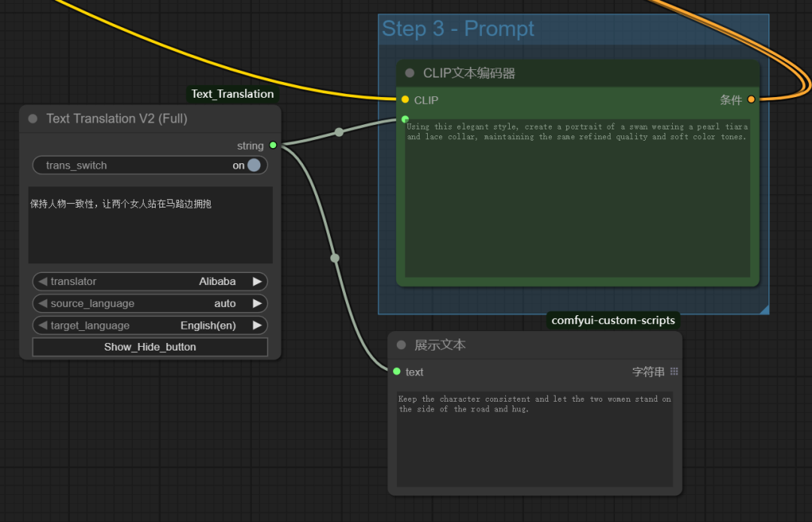Click the yellow CLIP input connector
Screen dimensions: 812x522
coord(405,99)
